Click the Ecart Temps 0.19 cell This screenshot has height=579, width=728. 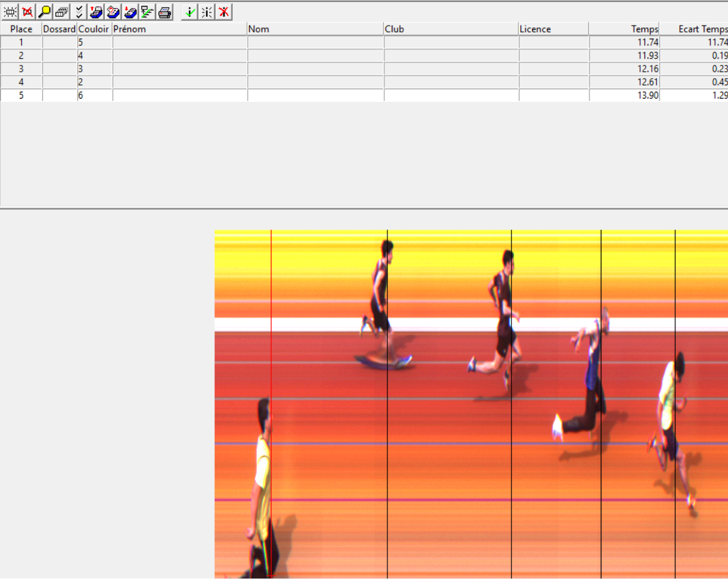(x=694, y=56)
